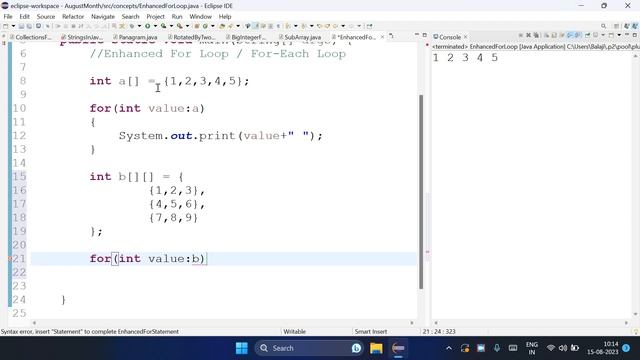This screenshot has width=640, height=360.
Task: Minimize the Console view
Action: pos(627,35)
